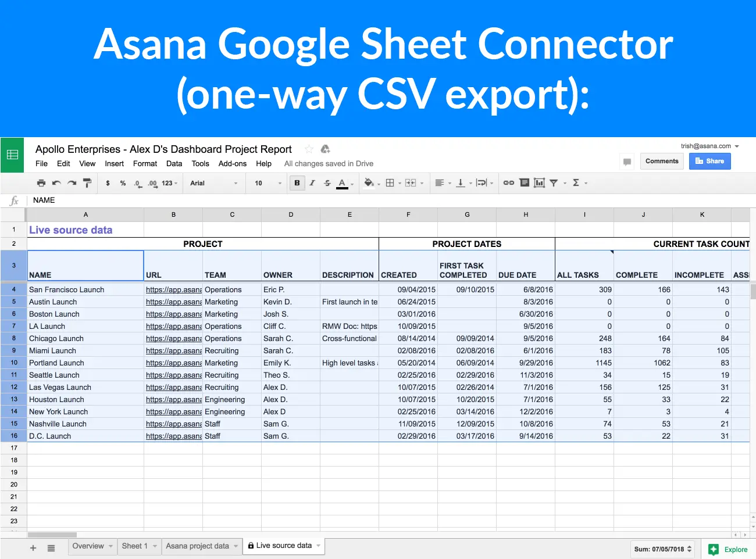Decrease decimal places

(x=137, y=183)
